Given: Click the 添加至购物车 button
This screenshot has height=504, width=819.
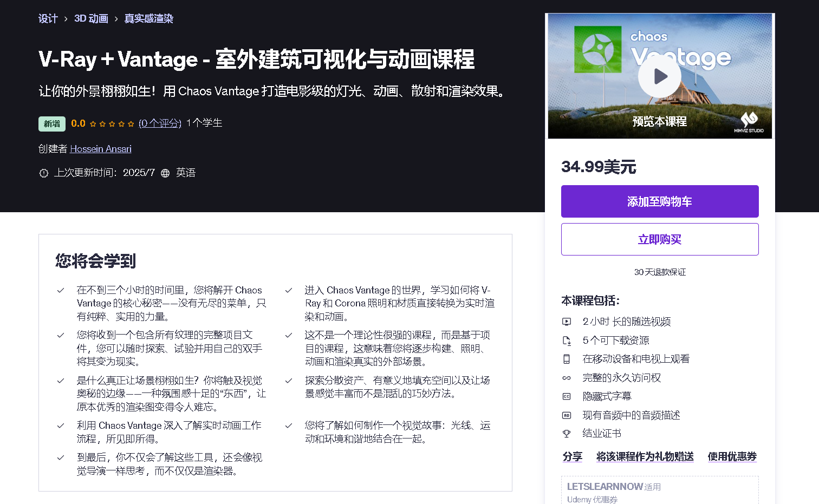Looking at the screenshot, I should click(660, 201).
